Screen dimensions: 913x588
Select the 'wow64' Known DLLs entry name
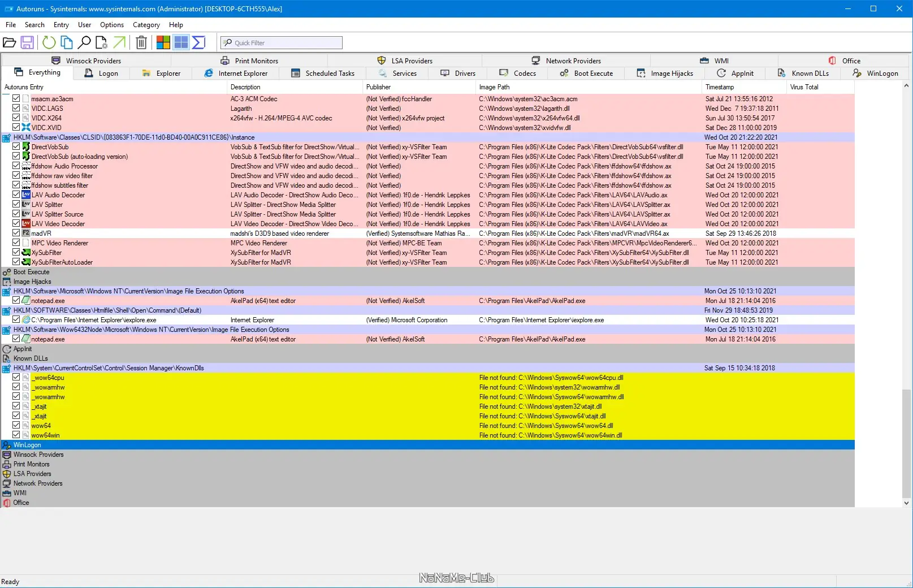41,426
